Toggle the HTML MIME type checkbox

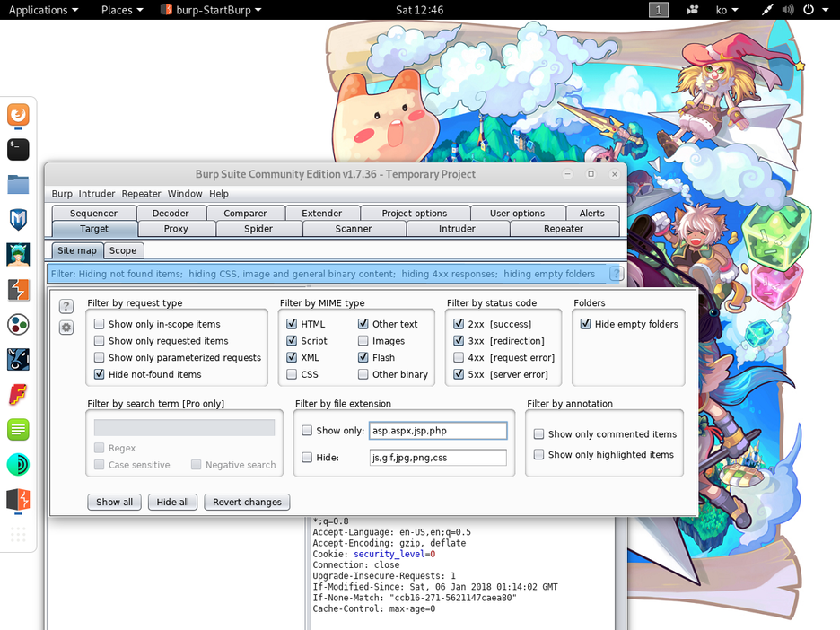[x=292, y=324]
